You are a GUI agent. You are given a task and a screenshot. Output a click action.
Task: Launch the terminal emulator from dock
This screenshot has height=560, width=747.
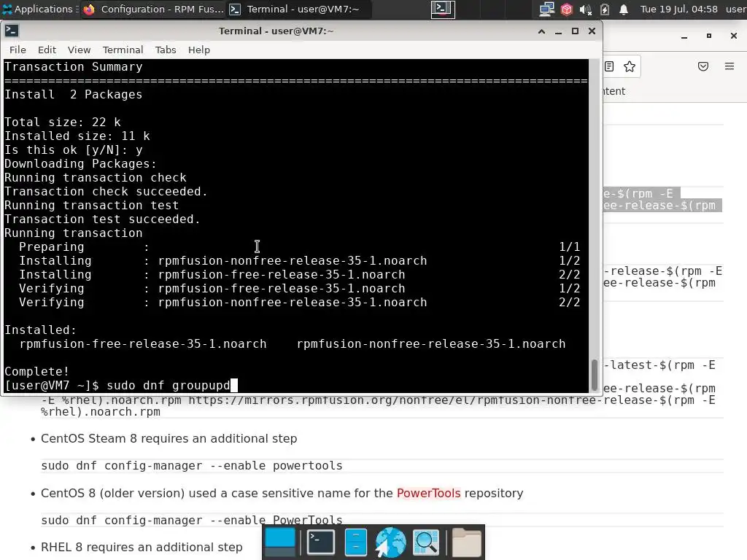[x=321, y=542]
